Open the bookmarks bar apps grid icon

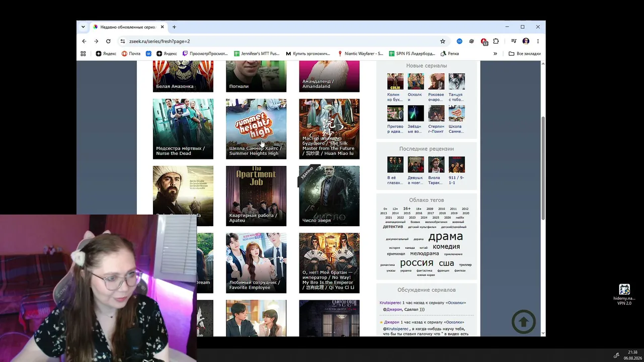click(83, 53)
